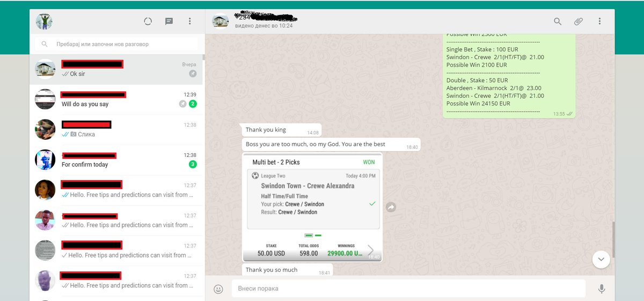Open the chat with 'Слика' photo message
644x301 pixels.
(116, 130)
